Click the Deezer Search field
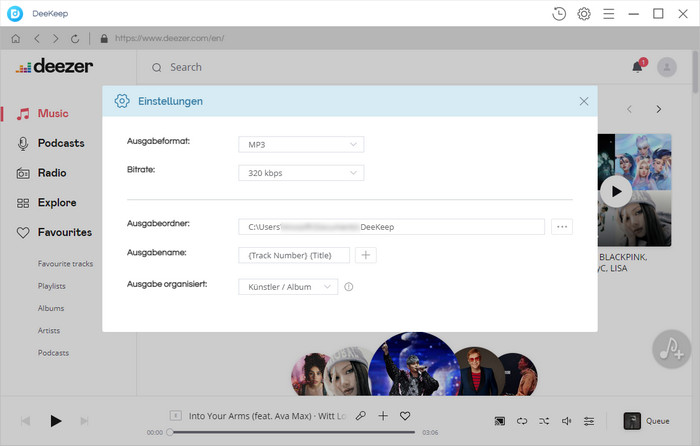Screen dimensions: 700x446 (186, 67)
